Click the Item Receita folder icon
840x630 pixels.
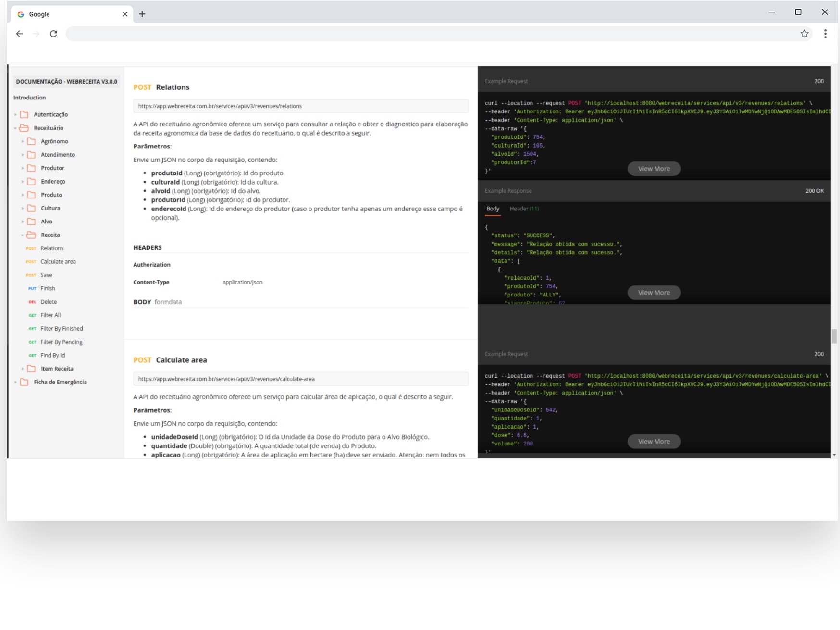tap(31, 369)
